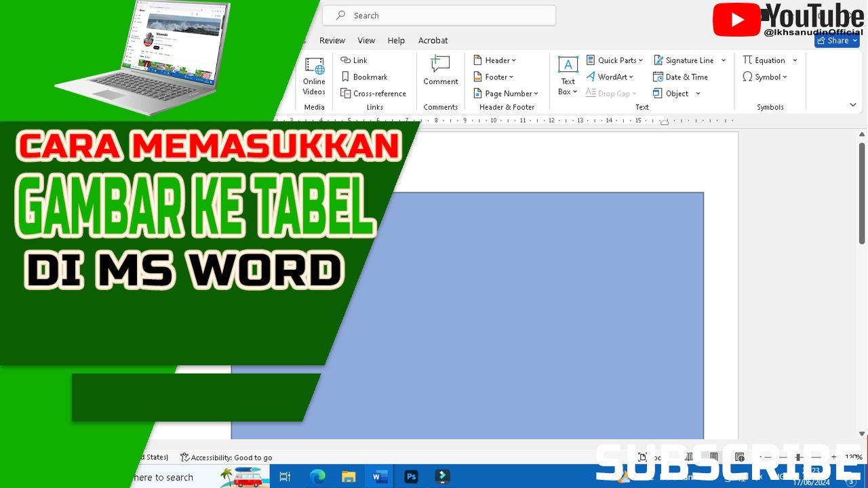Select the Acrobat tab
868x488 pixels.
pyautogui.click(x=433, y=41)
